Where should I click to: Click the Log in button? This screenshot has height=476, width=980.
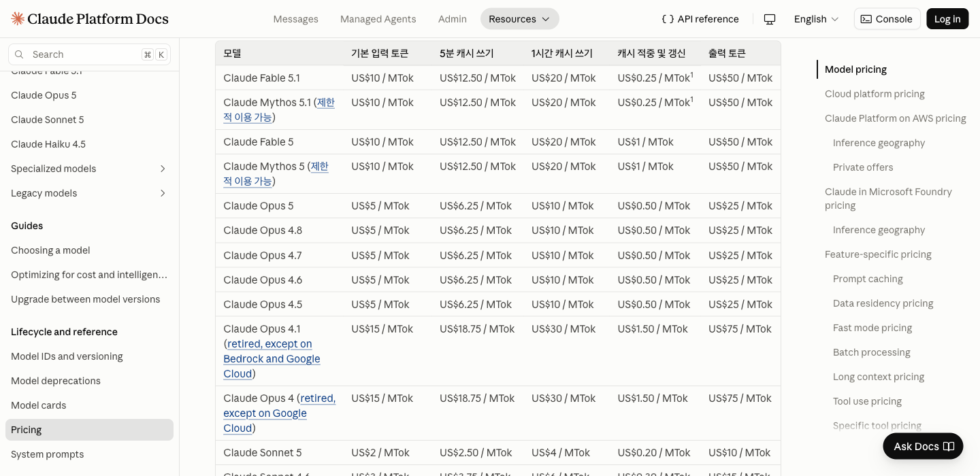(x=947, y=19)
